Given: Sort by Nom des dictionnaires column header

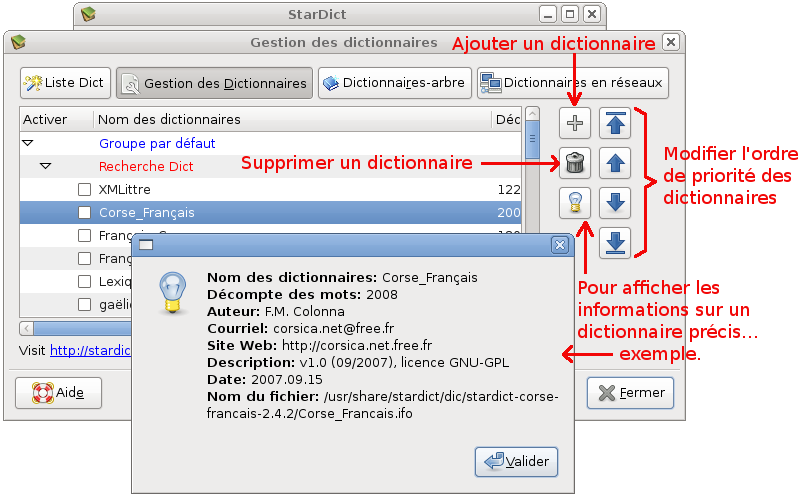Looking at the screenshot, I should (x=292, y=119).
